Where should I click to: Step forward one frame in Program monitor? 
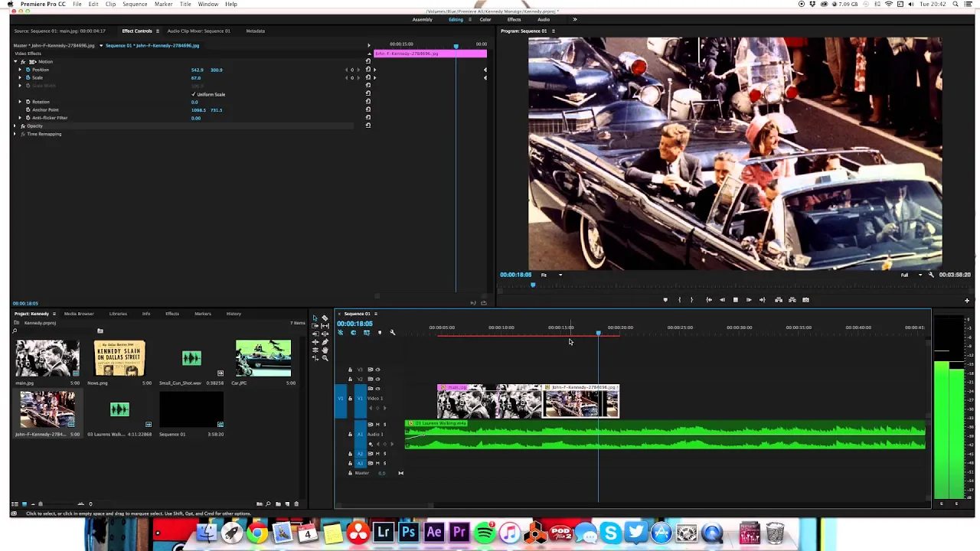749,300
